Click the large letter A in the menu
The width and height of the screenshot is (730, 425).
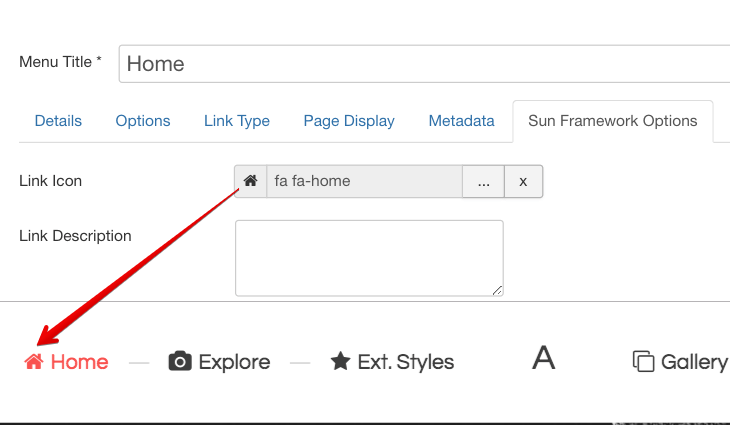(543, 358)
